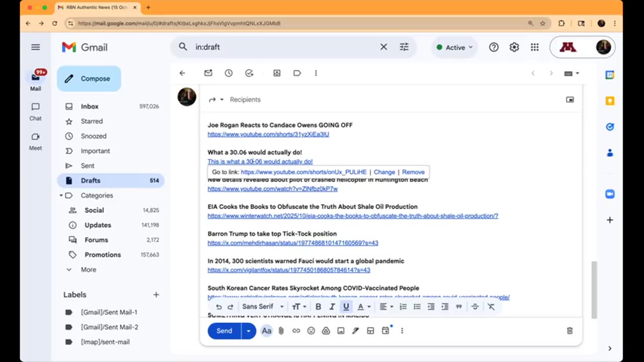Screen dimensions: 644x362
Task: Click the Compose button
Action: coord(89,78)
